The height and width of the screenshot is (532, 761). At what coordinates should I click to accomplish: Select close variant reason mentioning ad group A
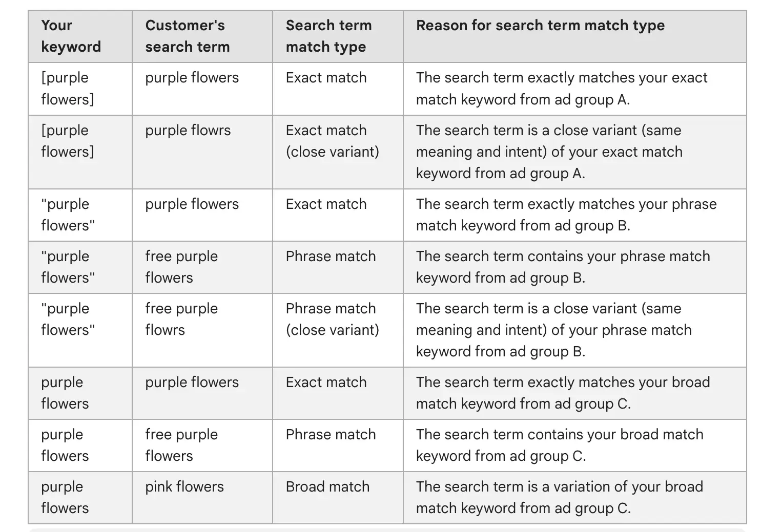click(549, 152)
